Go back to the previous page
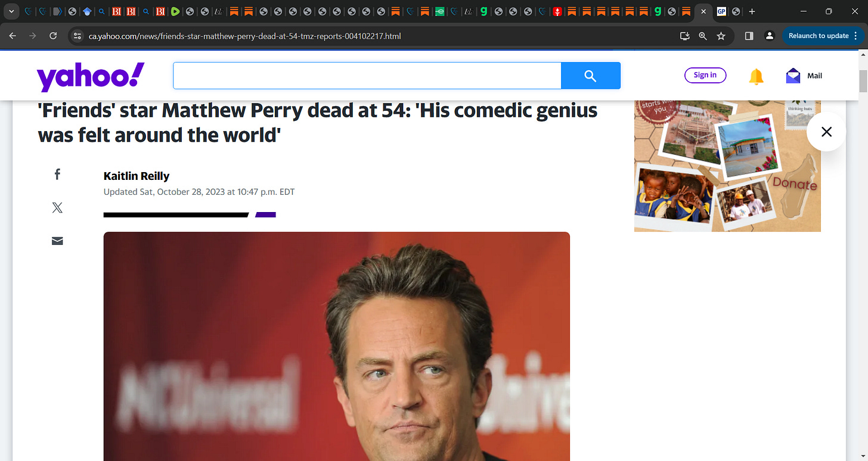The width and height of the screenshot is (868, 461). point(13,36)
